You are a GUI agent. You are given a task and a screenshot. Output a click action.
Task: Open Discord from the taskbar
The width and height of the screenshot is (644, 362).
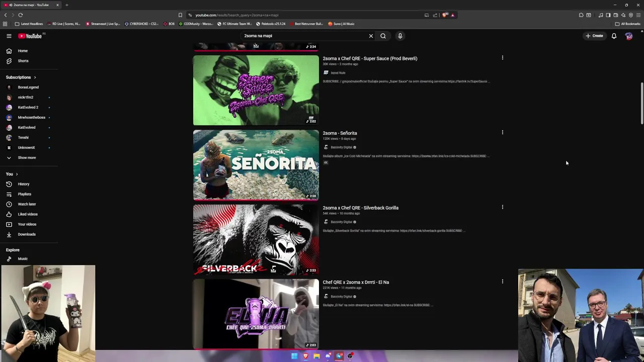tap(328, 356)
